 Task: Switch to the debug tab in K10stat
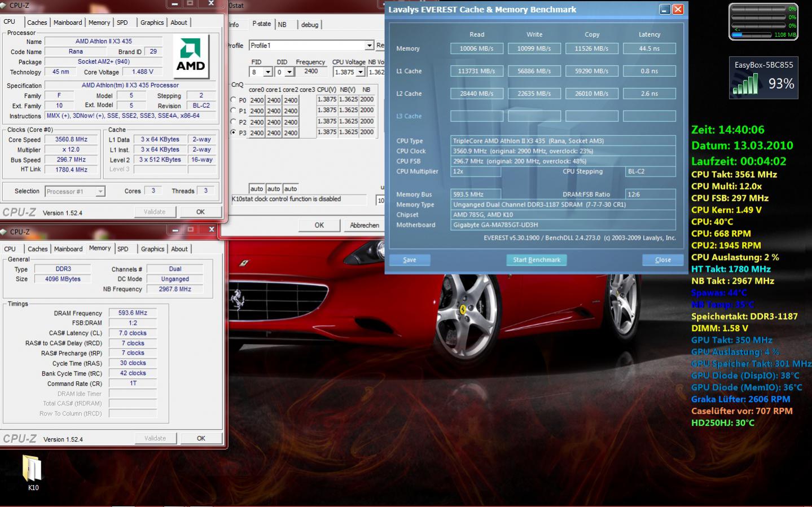310,25
